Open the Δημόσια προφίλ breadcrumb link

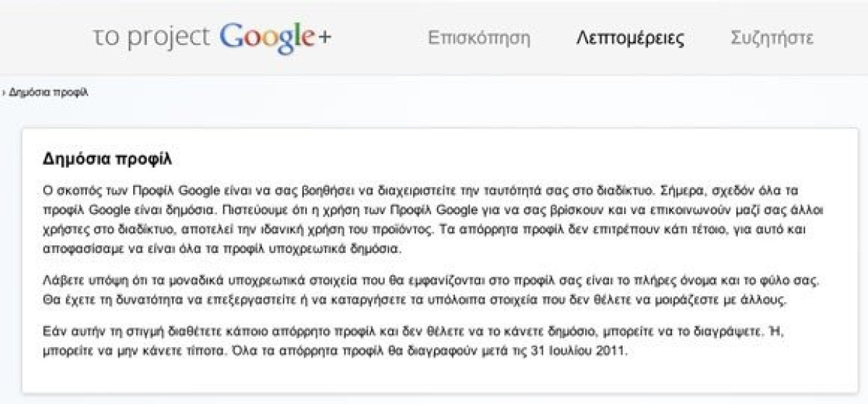[48, 93]
